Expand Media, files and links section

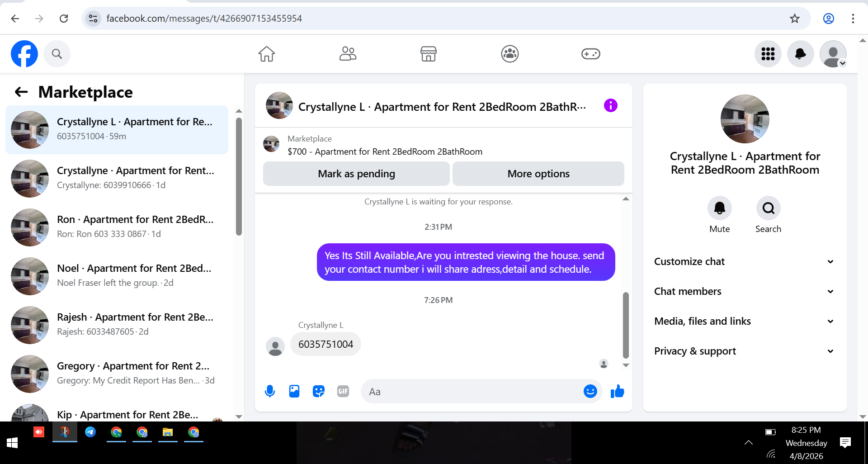(x=745, y=321)
